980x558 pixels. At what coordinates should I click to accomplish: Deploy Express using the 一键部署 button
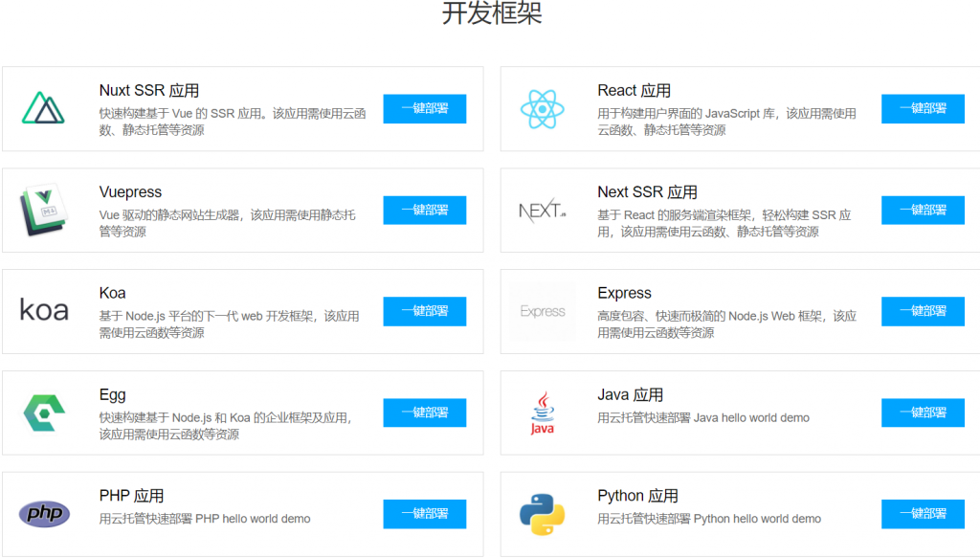click(924, 311)
